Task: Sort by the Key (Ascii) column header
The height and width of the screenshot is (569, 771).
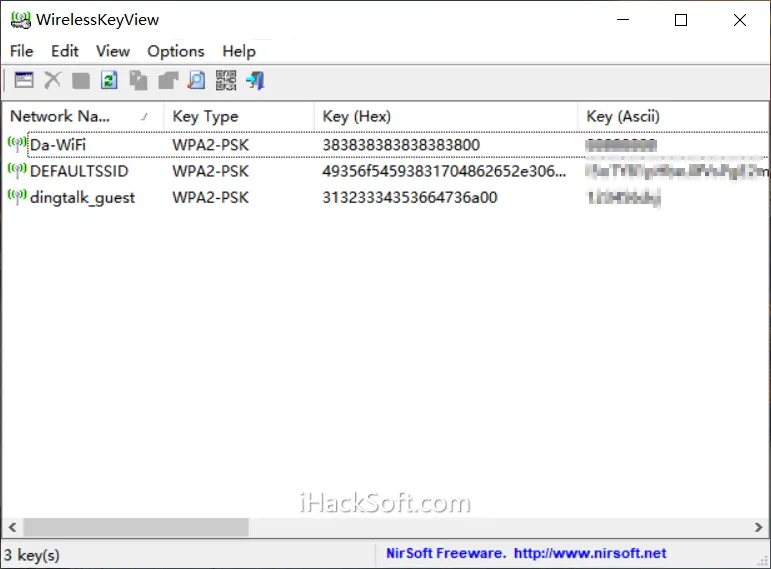Action: coord(674,116)
